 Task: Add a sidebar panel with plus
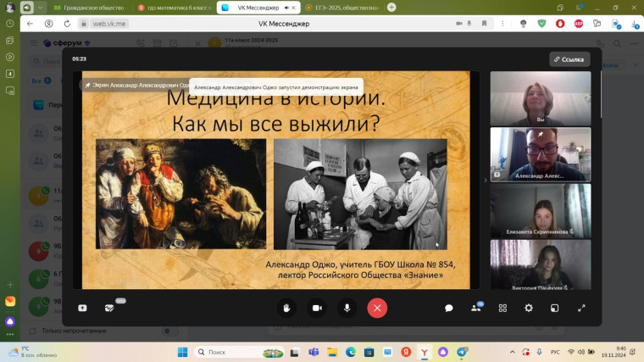(x=10, y=284)
